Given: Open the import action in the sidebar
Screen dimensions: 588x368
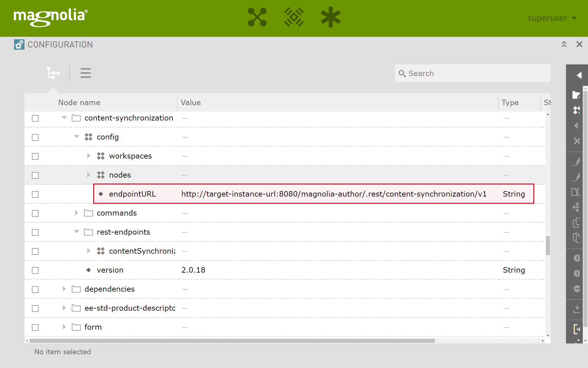Looking at the screenshot, I should coord(577,309).
